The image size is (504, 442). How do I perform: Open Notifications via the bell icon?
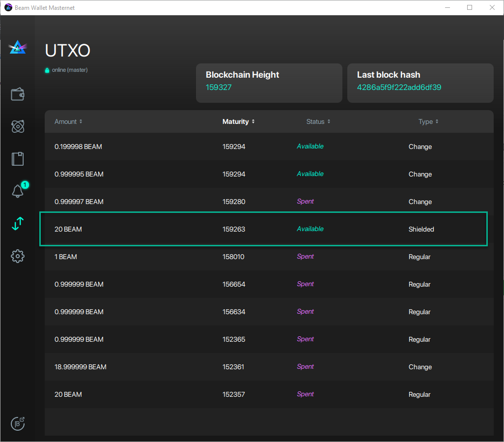point(18,191)
